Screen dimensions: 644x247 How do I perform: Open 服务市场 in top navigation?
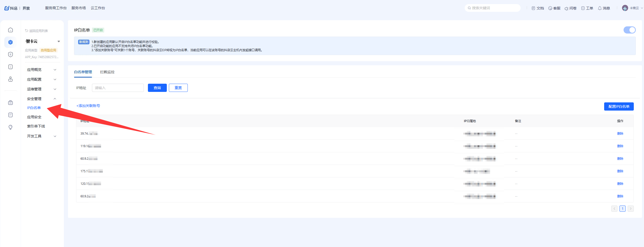(79, 8)
